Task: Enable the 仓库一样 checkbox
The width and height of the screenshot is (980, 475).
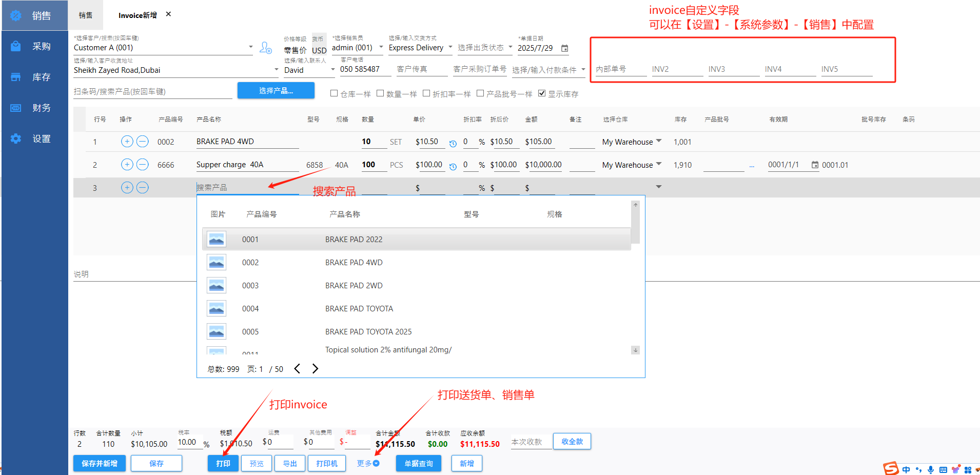Action: (x=334, y=93)
